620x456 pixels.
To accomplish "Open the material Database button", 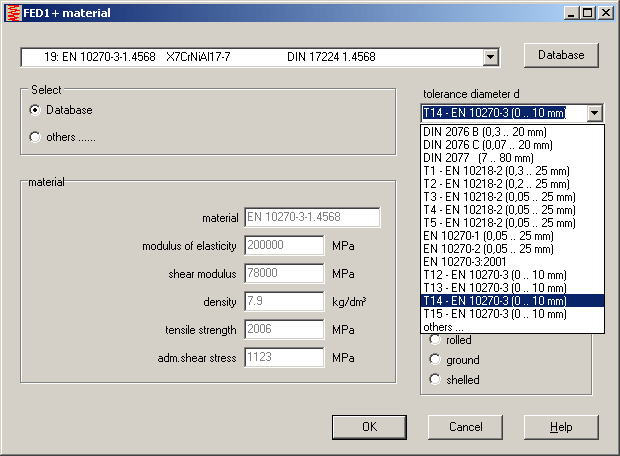I will pyautogui.click(x=561, y=54).
